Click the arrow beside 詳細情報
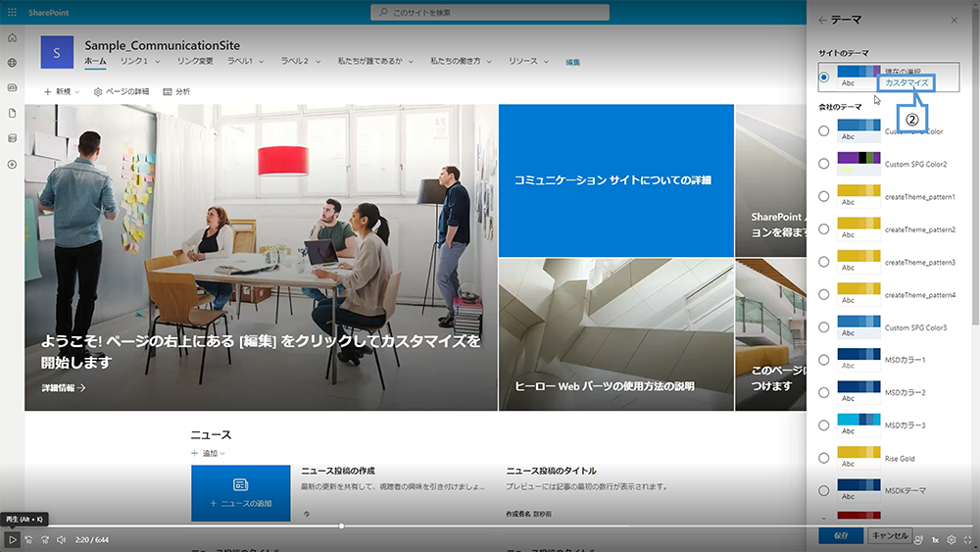The width and height of the screenshot is (980, 552). coord(81,388)
